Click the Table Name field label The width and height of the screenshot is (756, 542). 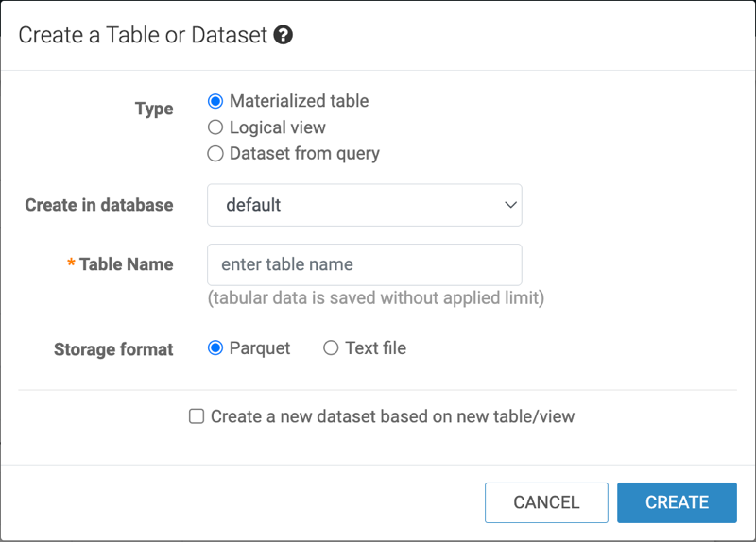point(126,264)
